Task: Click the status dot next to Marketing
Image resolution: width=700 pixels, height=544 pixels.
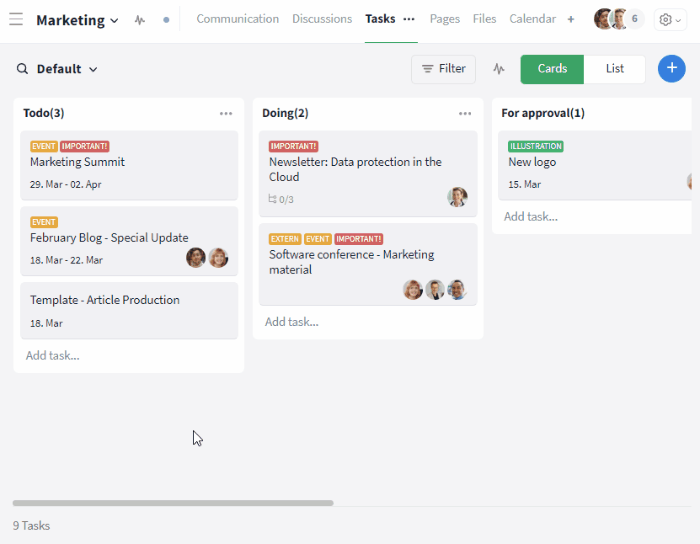Action: coord(166,20)
